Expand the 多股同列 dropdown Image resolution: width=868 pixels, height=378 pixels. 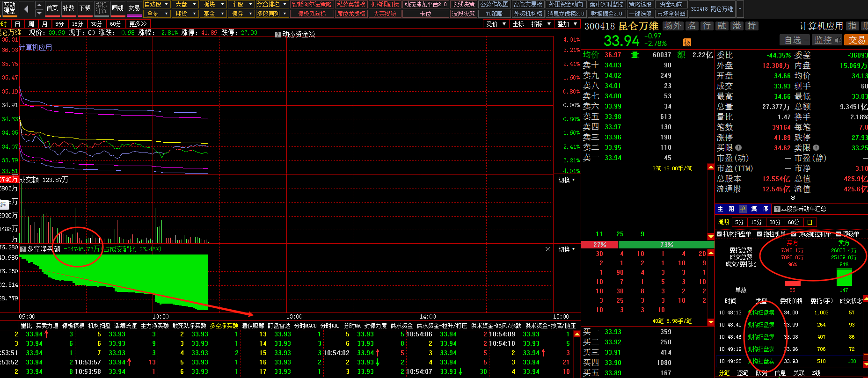271,14
